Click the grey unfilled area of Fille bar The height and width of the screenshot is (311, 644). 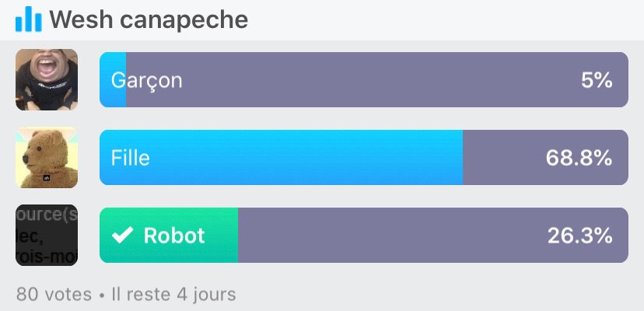coord(545,157)
